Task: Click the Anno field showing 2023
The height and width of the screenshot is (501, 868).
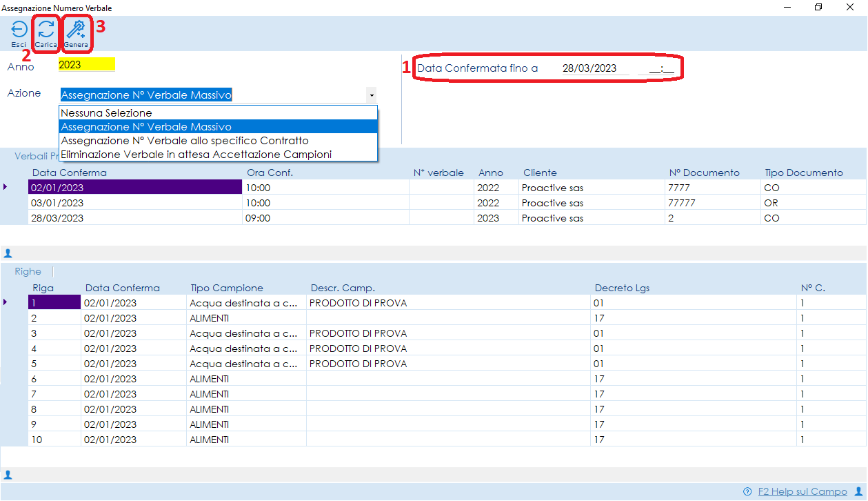Action: click(87, 65)
